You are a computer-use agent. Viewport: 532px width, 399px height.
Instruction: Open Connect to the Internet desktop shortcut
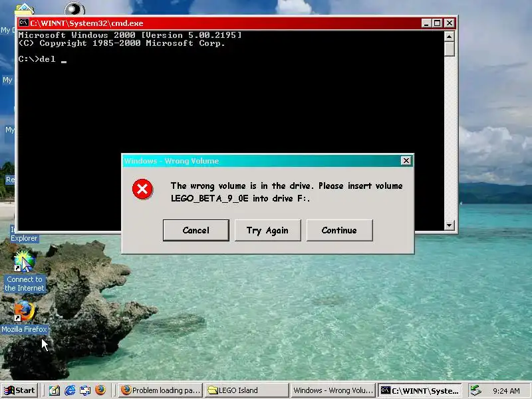coord(24,271)
